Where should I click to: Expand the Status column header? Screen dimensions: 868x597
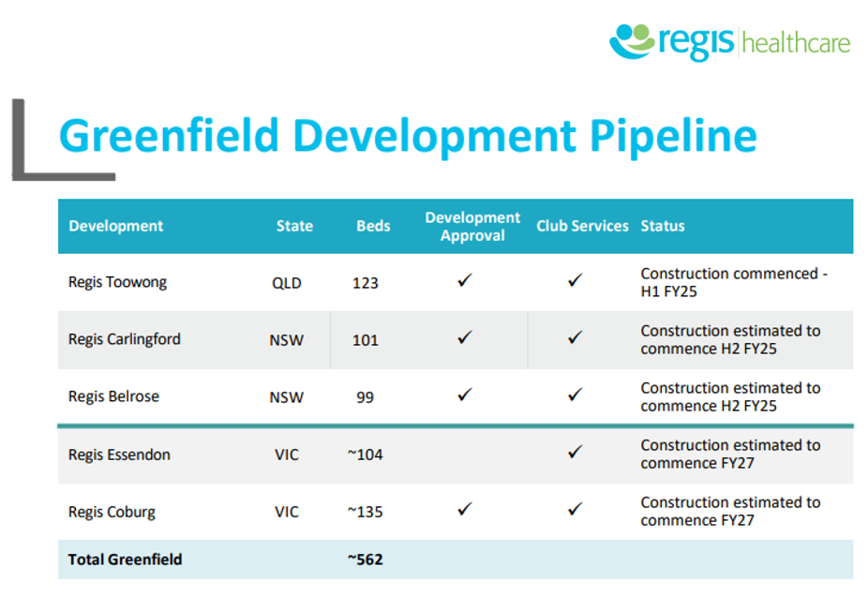tap(663, 226)
